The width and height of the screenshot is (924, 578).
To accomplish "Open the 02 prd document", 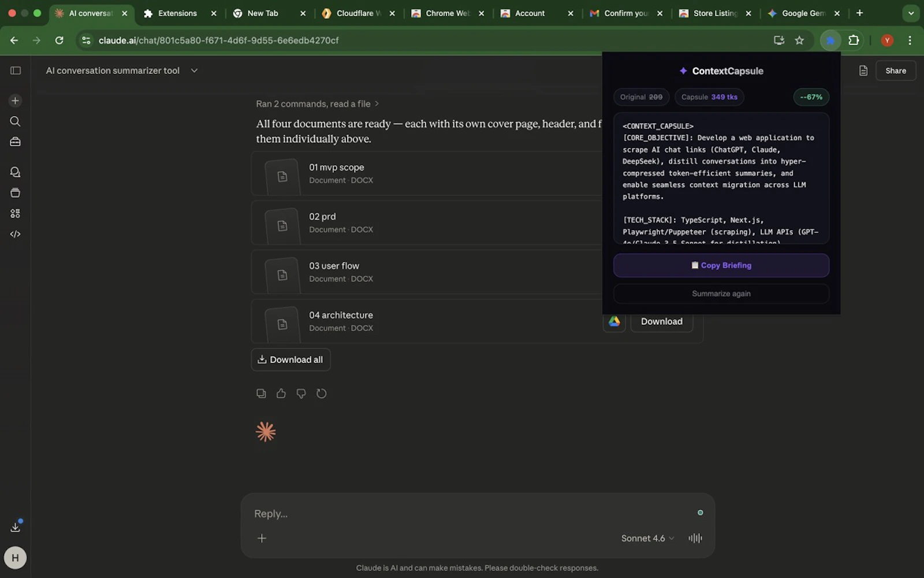I will pyautogui.click(x=427, y=223).
